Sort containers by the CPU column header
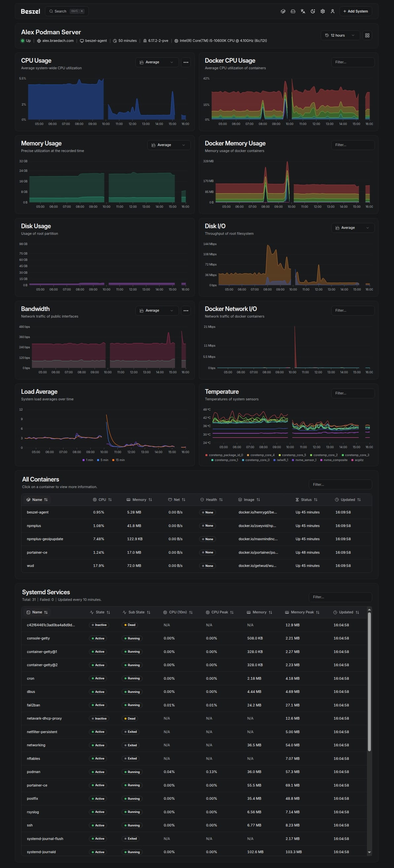Image resolution: width=394 pixels, height=868 pixels. (102, 500)
